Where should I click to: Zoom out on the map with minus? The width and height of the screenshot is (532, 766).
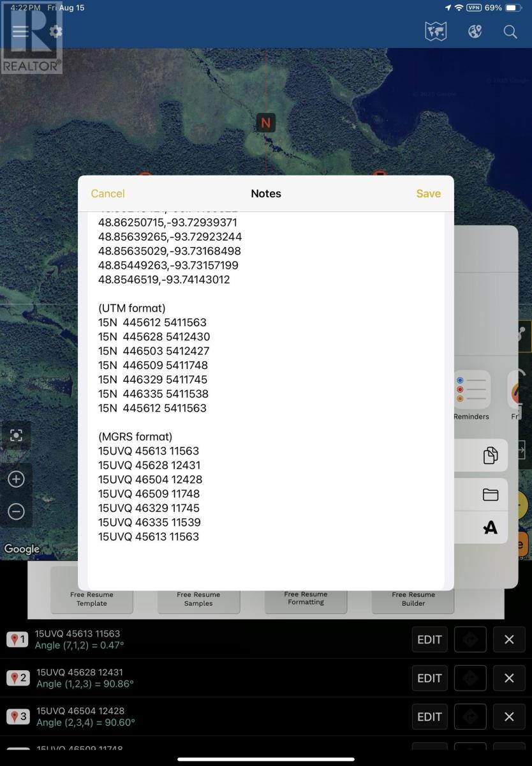[17, 511]
